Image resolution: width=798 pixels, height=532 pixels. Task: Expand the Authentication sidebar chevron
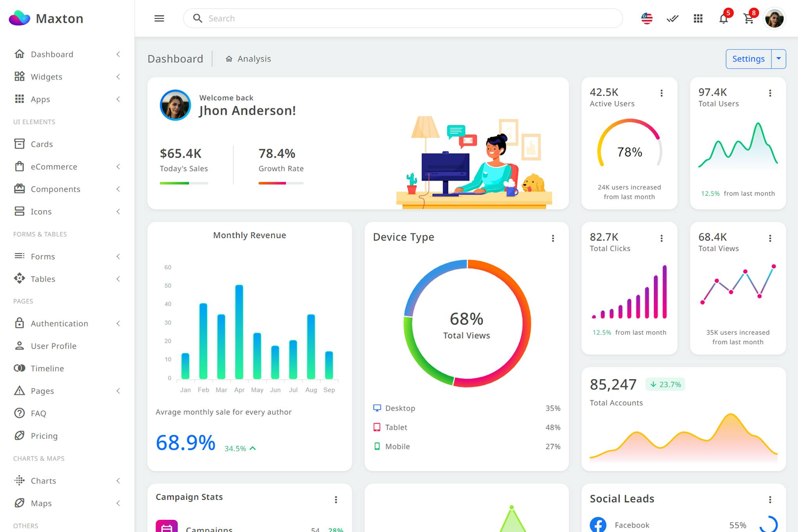pos(118,324)
